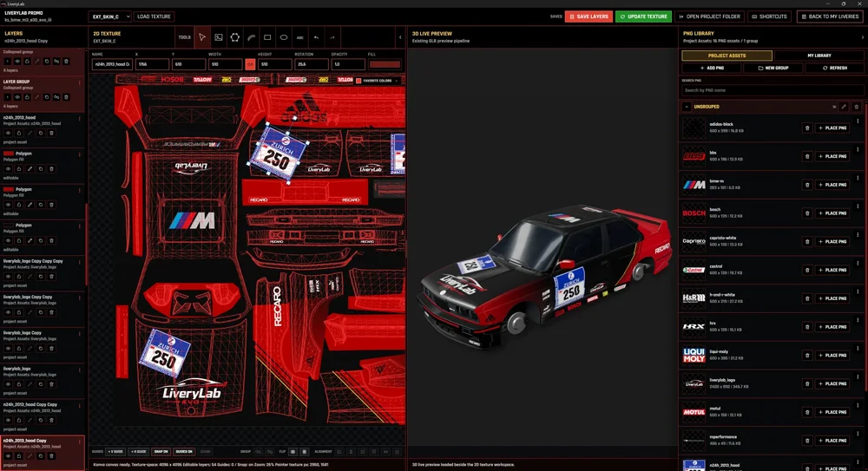Edit the first Polygon layer
Viewport: 868px width, 471px height.
[30, 169]
